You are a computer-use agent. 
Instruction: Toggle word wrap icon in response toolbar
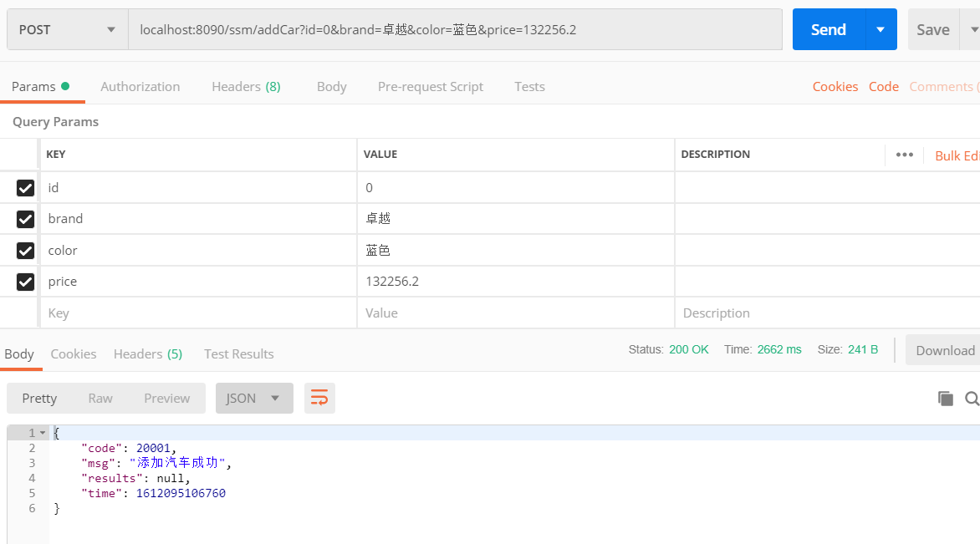319,398
